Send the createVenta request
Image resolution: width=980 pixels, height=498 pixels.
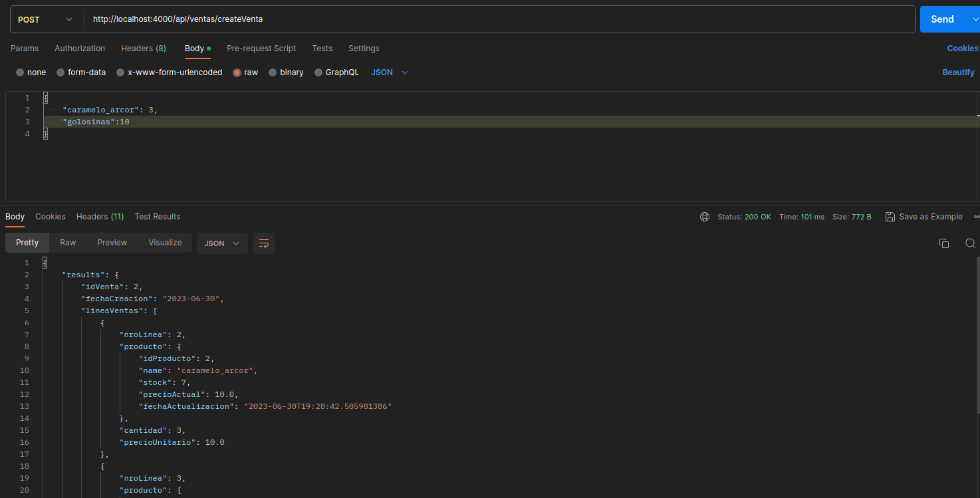[x=942, y=19]
